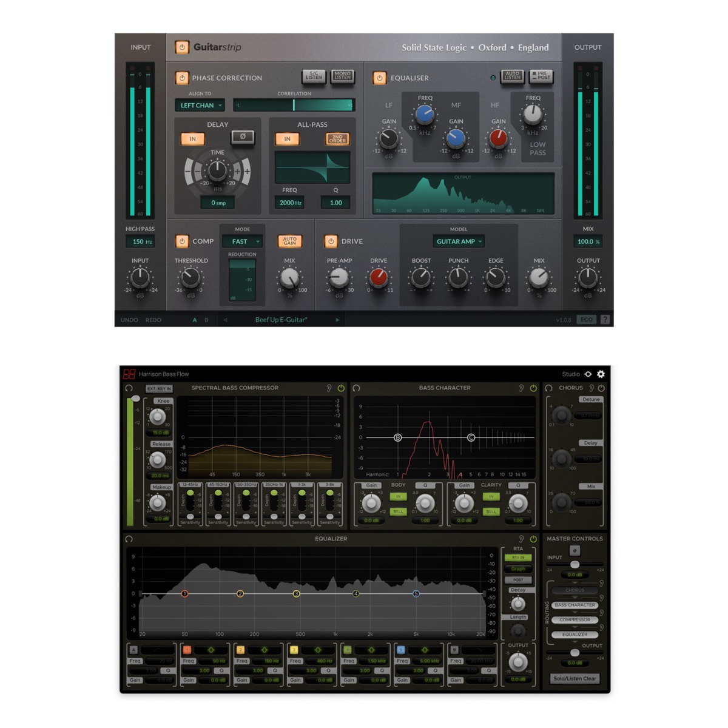Select EQ band 5 blue node on graph
The image size is (728, 728).
[x=416, y=593]
